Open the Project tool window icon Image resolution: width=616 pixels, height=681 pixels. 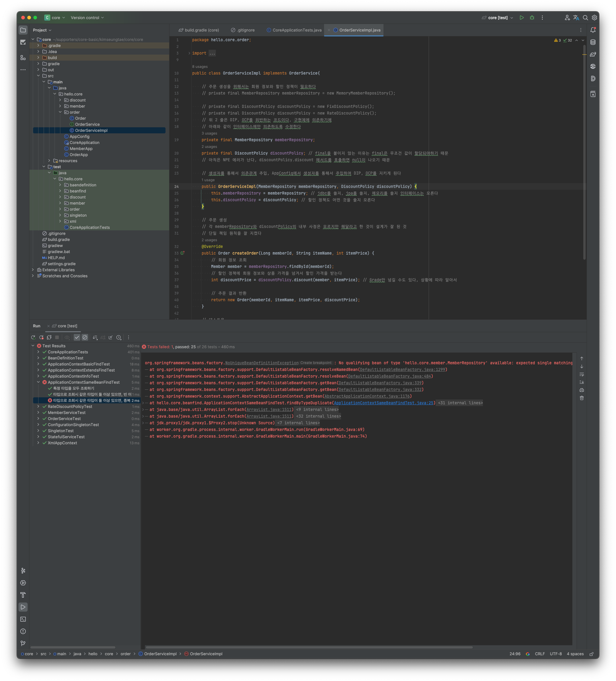[23, 30]
